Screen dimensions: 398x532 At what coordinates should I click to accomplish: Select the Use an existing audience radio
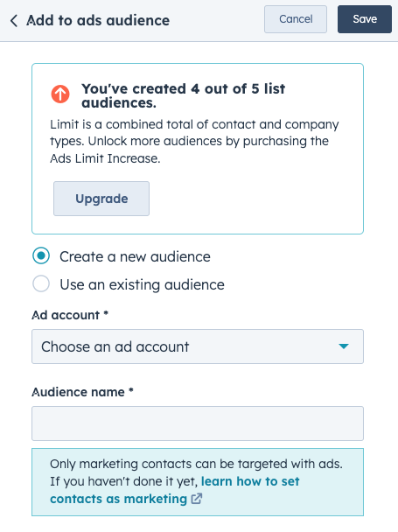[41, 283]
